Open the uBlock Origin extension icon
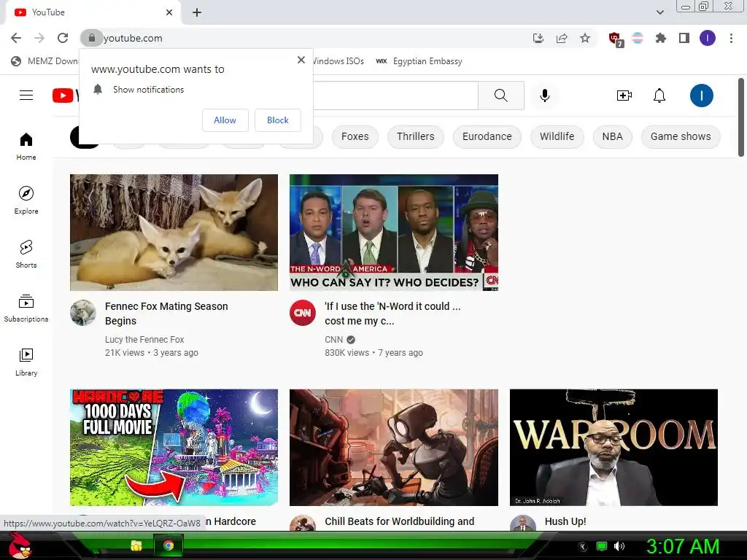The width and height of the screenshot is (747, 560). 615,39
